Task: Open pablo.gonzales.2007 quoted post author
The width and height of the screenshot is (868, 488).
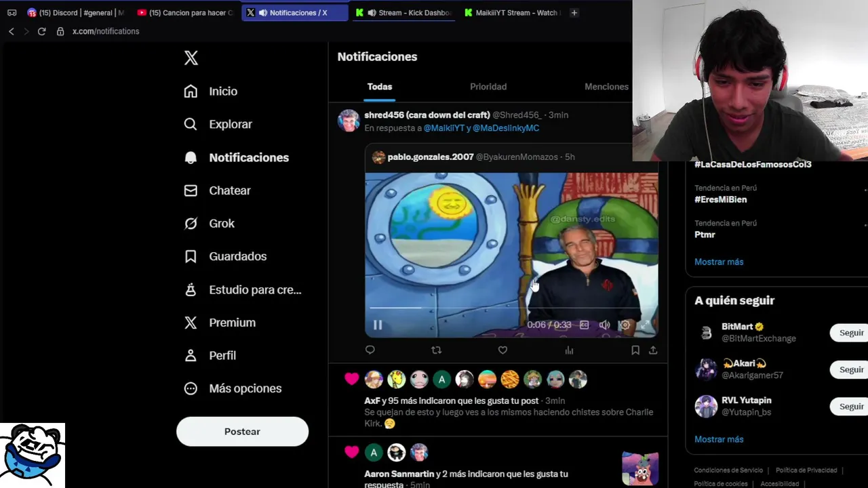Action: 431,157
